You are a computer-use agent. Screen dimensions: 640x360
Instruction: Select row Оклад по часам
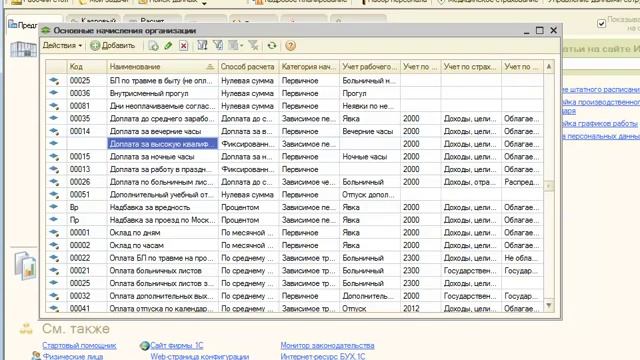[x=294, y=245]
